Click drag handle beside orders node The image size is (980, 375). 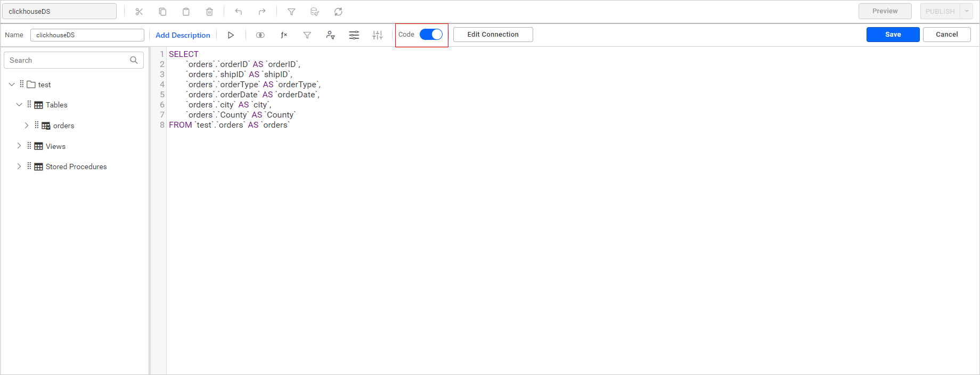pos(36,125)
